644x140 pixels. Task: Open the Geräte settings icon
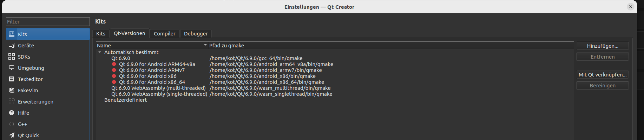point(12,45)
